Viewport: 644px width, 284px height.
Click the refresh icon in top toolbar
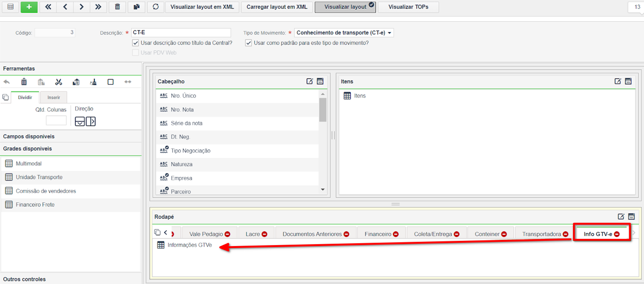click(x=156, y=7)
